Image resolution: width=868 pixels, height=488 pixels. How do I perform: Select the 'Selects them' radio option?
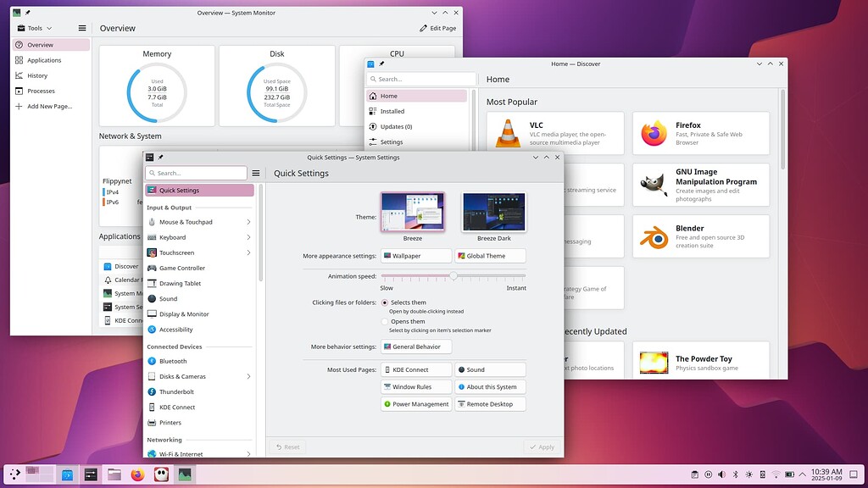385,302
